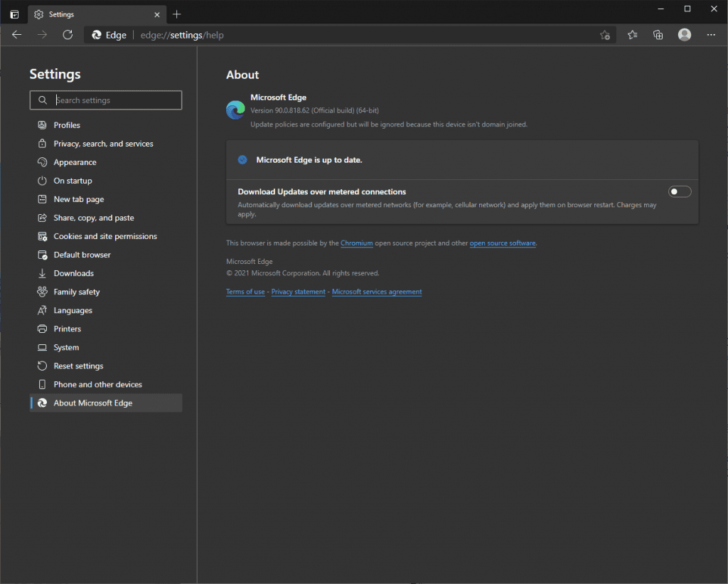Open Cookies and site permissions
Image resolution: width=728 pixels, height=584 pixels.
pos(106,236)
